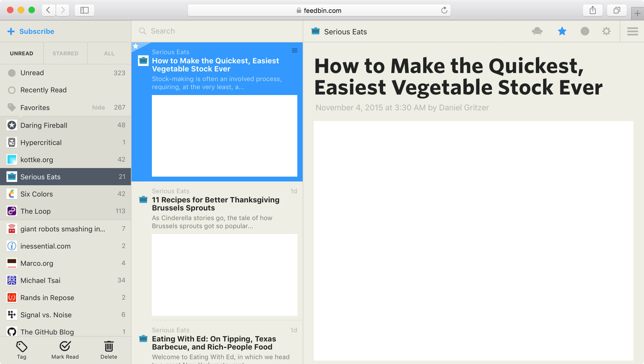644x364 pixels.
Task: Click the new tab plus button
Action: (637, 14)
